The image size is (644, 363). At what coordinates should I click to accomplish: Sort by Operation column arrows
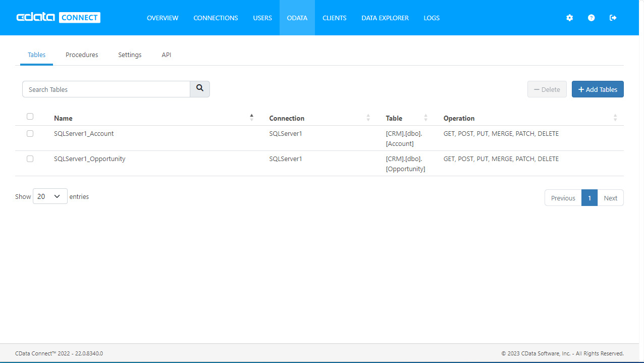615,118
